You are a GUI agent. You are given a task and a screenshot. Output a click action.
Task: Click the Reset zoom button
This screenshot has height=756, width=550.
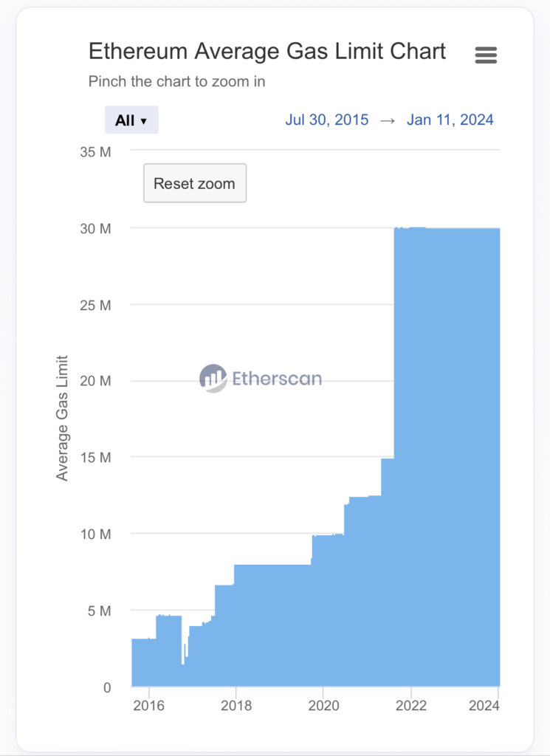point(194,183)
